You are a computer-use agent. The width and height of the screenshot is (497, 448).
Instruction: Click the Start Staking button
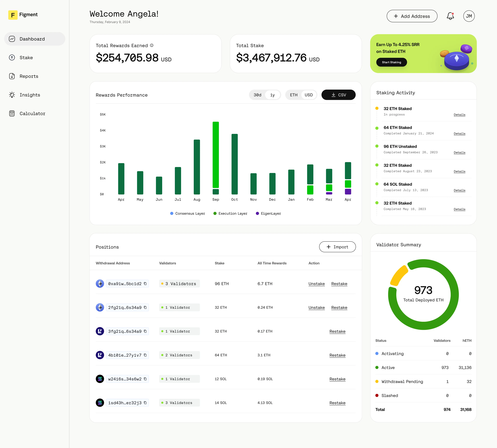coord(391,62)
